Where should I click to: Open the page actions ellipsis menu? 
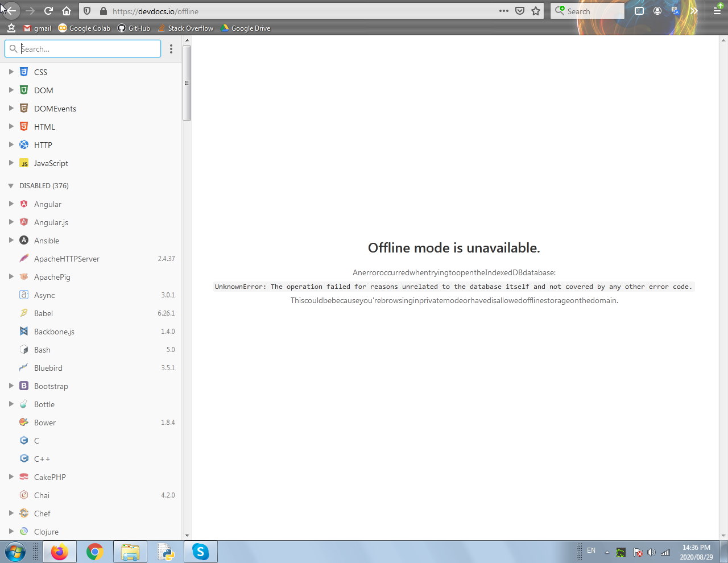pos(503,11)
